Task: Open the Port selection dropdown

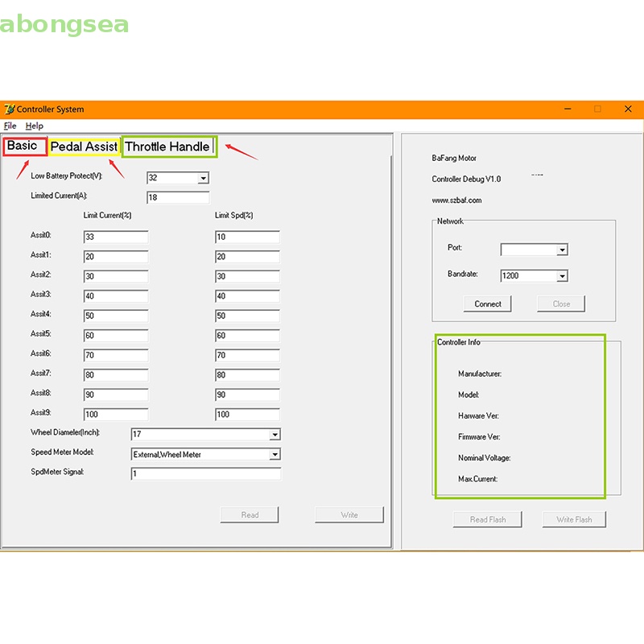Action: coord(562,250)
